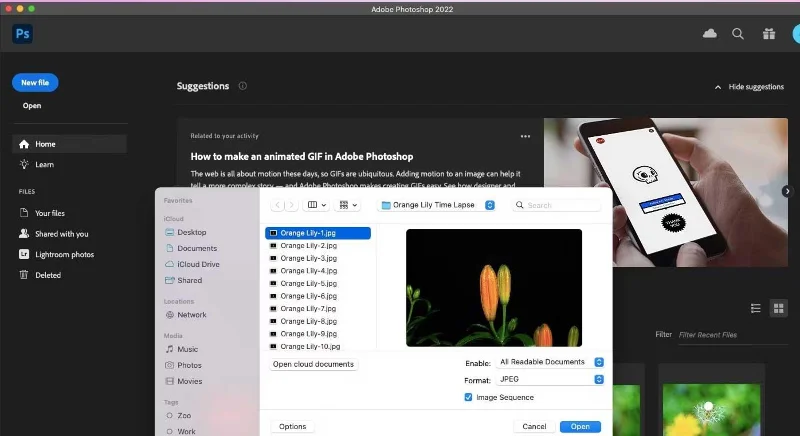Click the dialog Search field

click(556, 205)
